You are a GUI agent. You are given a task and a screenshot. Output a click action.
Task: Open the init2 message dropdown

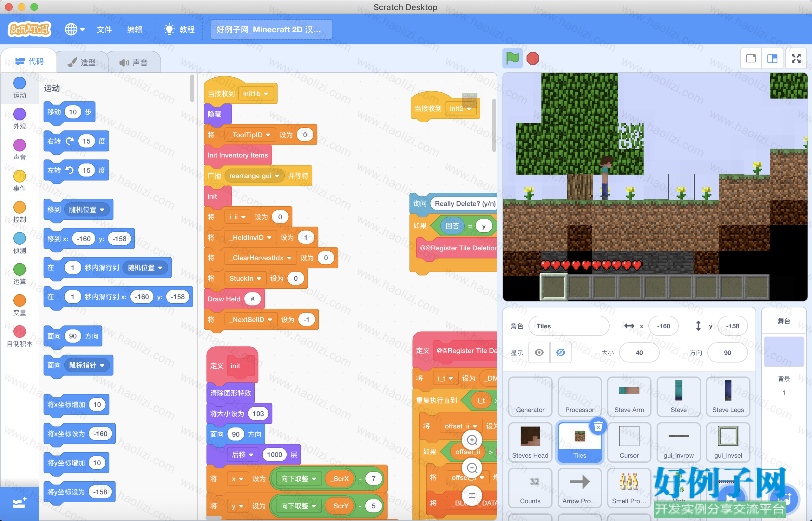(460, 109)
